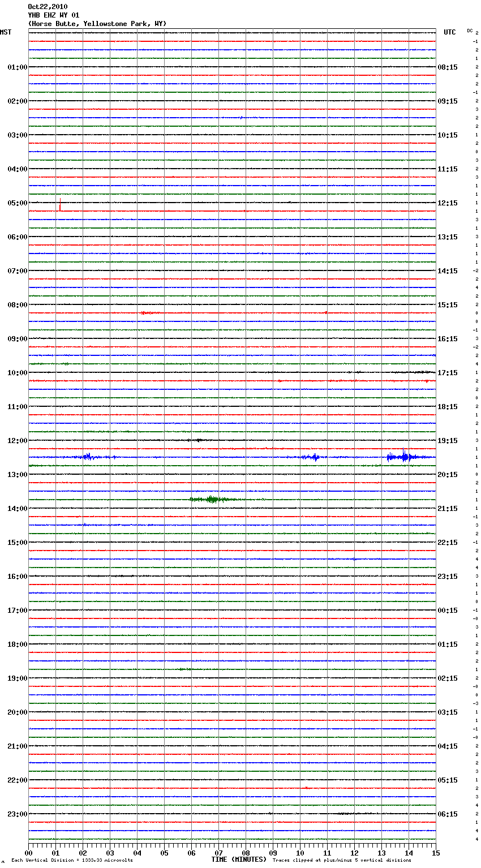Select the 03:00 MST time label

click(x=18, y=135)
